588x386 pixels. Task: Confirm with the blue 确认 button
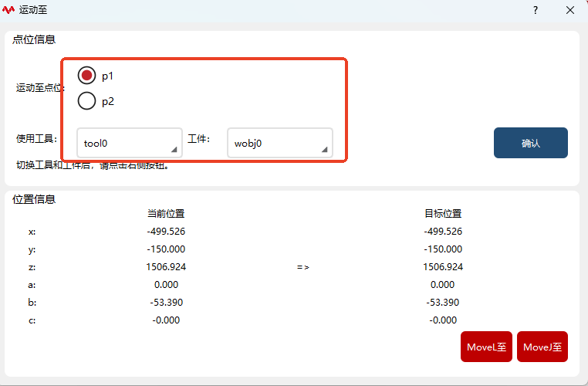[531, 143]
